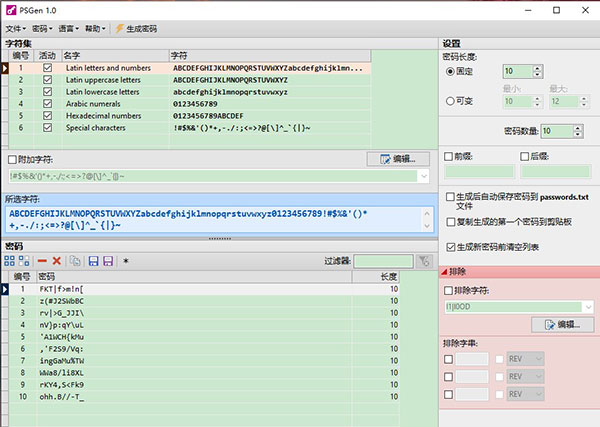Click the copy passwords icon
This screenshot has width=600, height=427.
click(75, 261)
